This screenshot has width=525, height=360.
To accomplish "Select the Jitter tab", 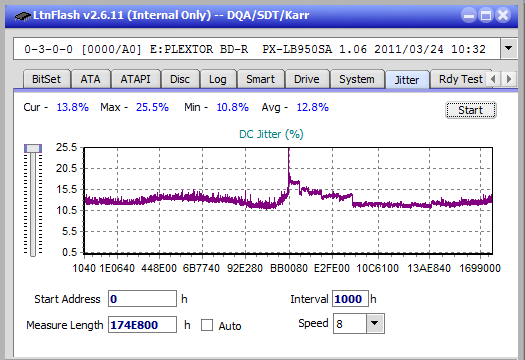I will pos(407,80).
